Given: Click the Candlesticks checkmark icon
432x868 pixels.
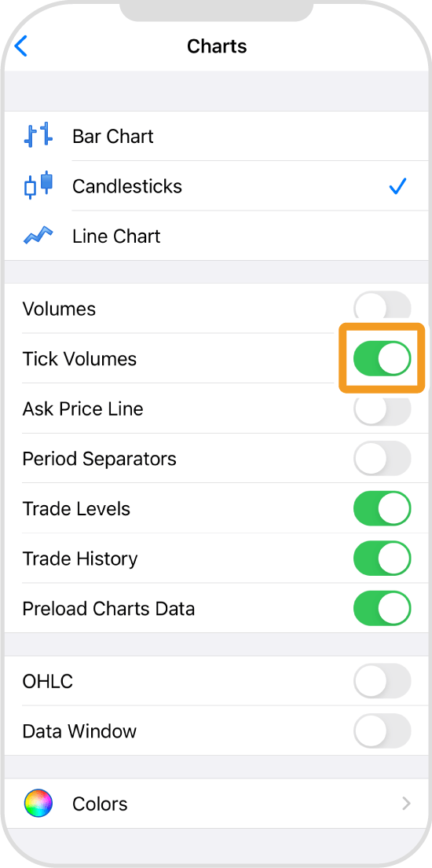Looking at the screenshot, I should [x=397, y=186].
